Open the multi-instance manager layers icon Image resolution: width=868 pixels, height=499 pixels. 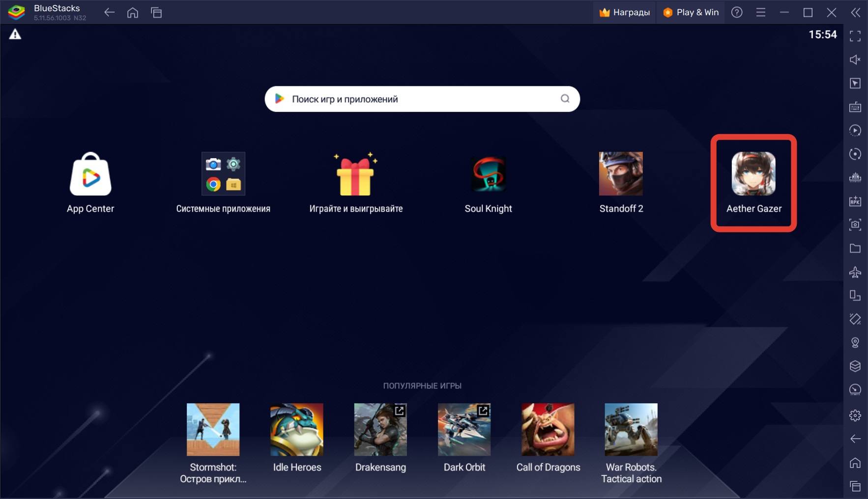tap(855, 366)
